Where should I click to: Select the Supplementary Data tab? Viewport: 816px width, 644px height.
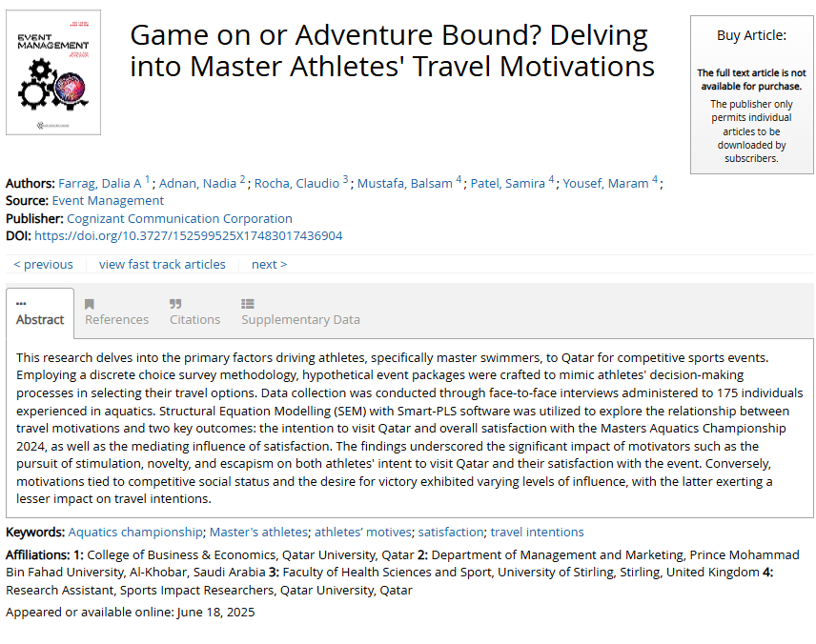(300, 319)
